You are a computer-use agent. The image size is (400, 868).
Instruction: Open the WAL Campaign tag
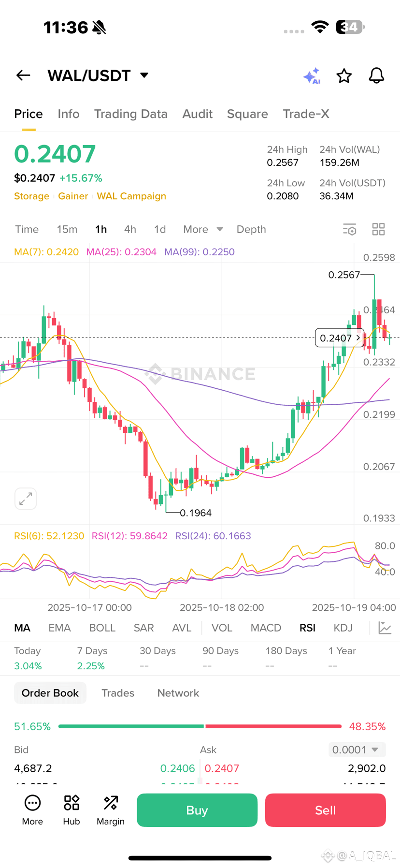tap(131, 196)
